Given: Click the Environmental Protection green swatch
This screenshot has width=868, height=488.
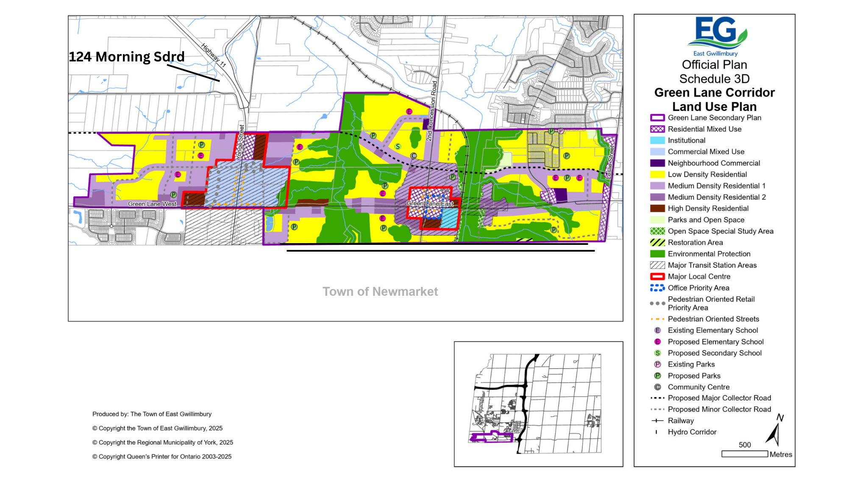Looking at the screenshot, I should (657, 254).
